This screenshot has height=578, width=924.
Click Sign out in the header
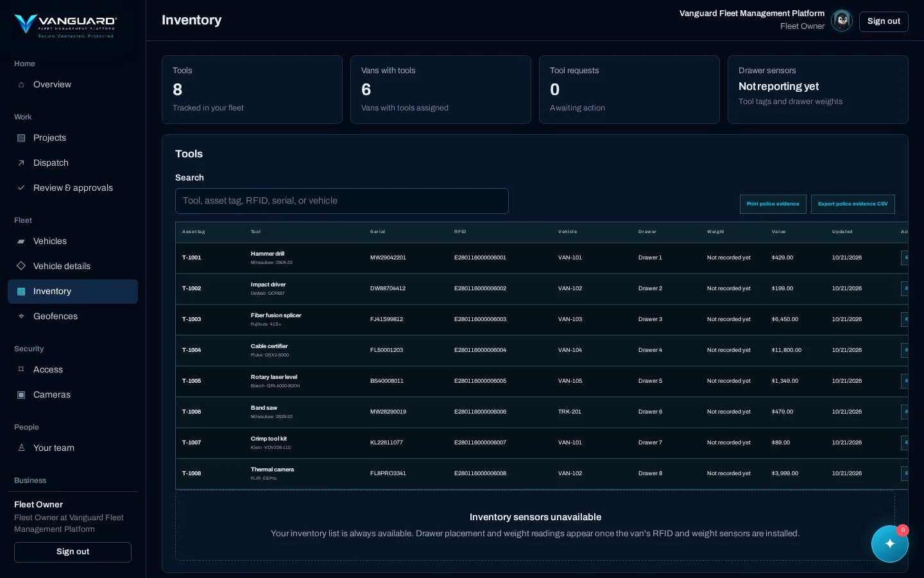(884, 21)
